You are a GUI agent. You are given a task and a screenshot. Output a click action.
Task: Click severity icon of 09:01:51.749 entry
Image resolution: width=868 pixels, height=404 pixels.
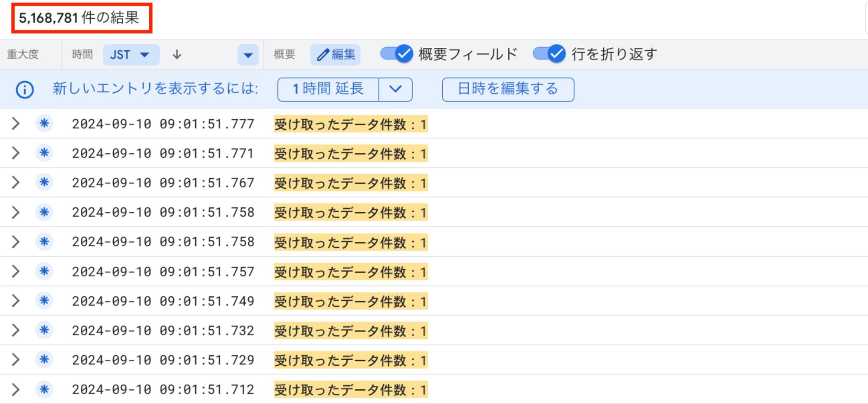point(44,301)
